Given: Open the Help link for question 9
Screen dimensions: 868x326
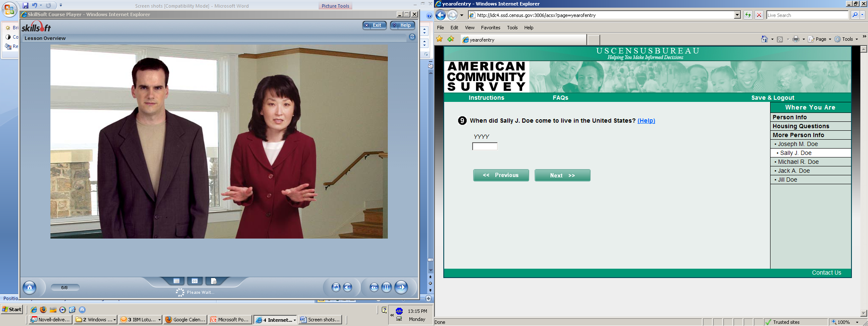Looking at the screenshot, I should click(x=646, y=121).
